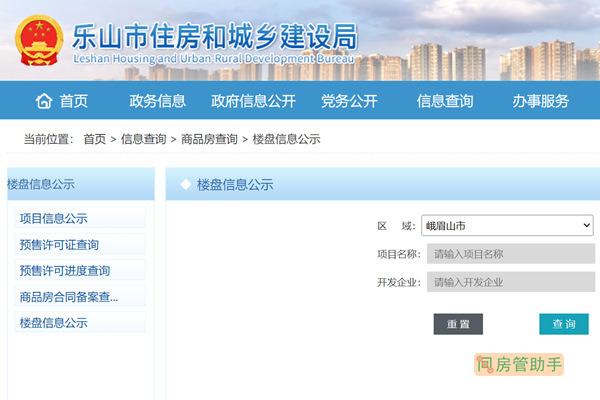The width and height of the screenshot is (600, 400).
Task: Click 商品房查询 breadcrumb link
Action: point(209,139)
